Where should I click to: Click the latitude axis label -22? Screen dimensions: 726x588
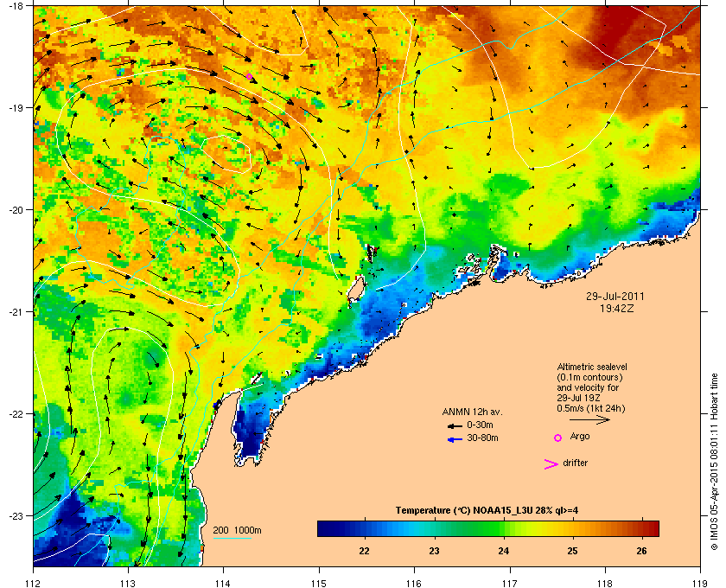coord(16,414)
